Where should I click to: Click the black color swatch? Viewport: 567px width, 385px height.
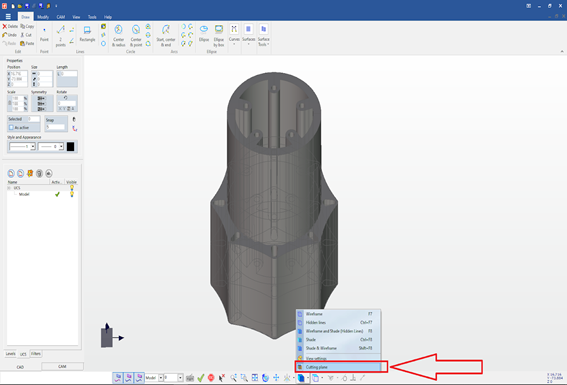[x=71, y=146]
